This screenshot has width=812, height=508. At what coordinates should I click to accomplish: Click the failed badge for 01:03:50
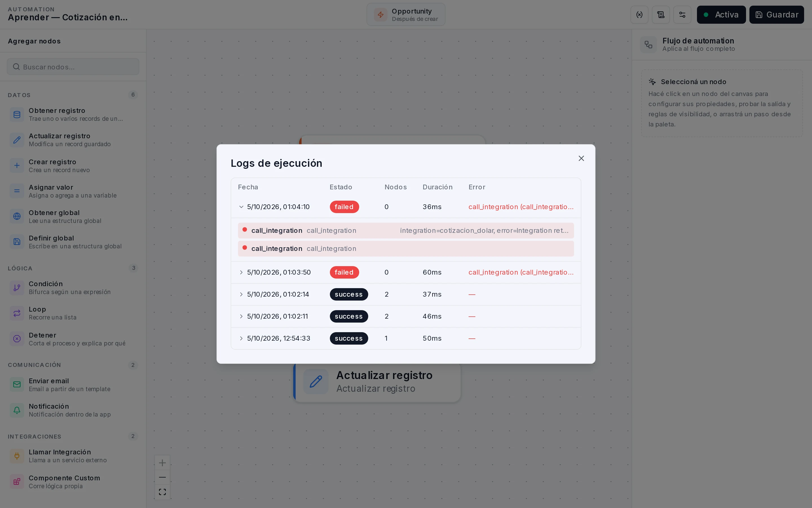pos(344,272)
